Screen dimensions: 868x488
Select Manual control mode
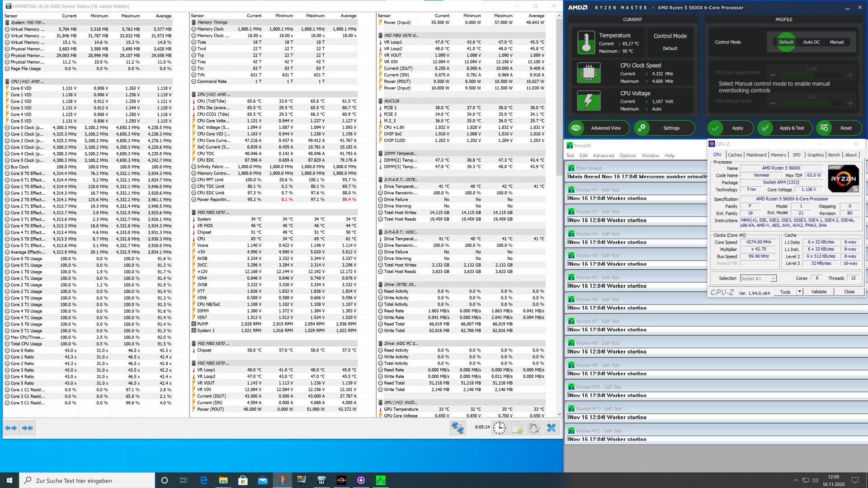[836, 42]
